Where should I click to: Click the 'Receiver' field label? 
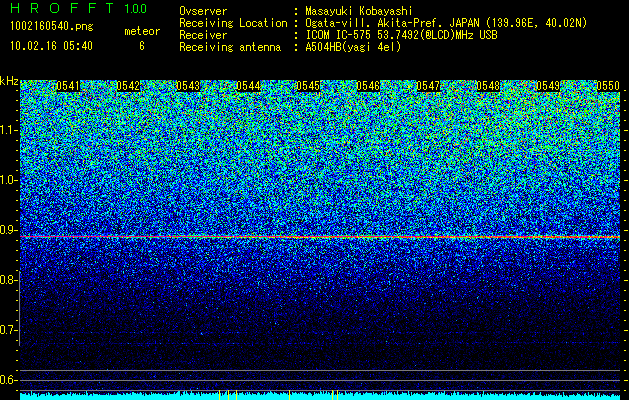(x=203, y=35)
